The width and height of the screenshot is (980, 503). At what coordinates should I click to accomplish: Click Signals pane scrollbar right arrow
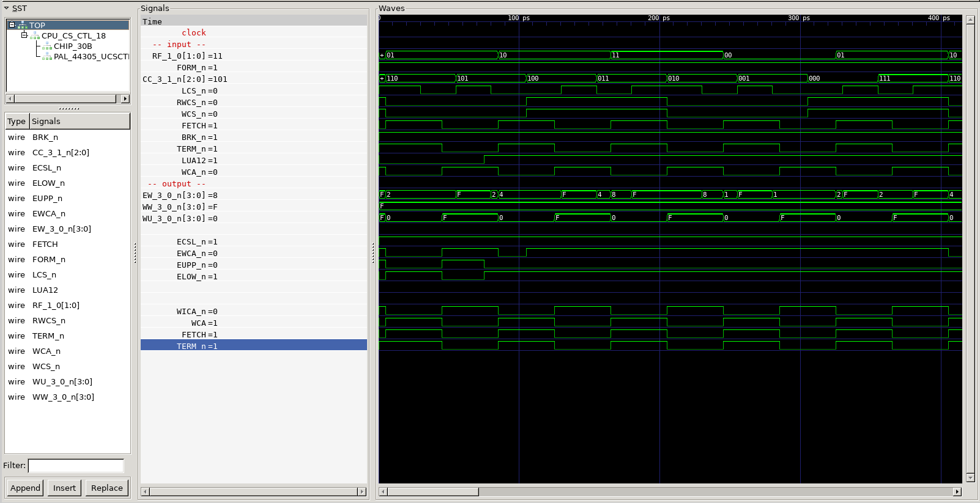362,491
